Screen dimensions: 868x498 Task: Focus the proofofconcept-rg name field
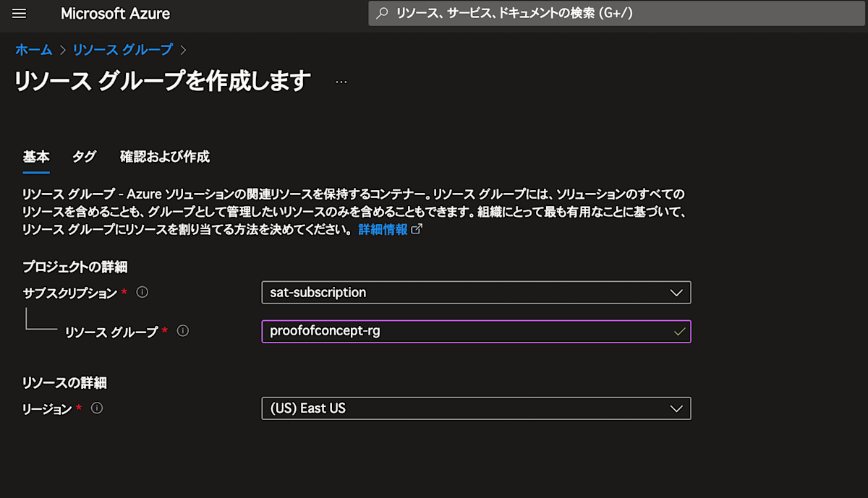(x=476, y=332)
